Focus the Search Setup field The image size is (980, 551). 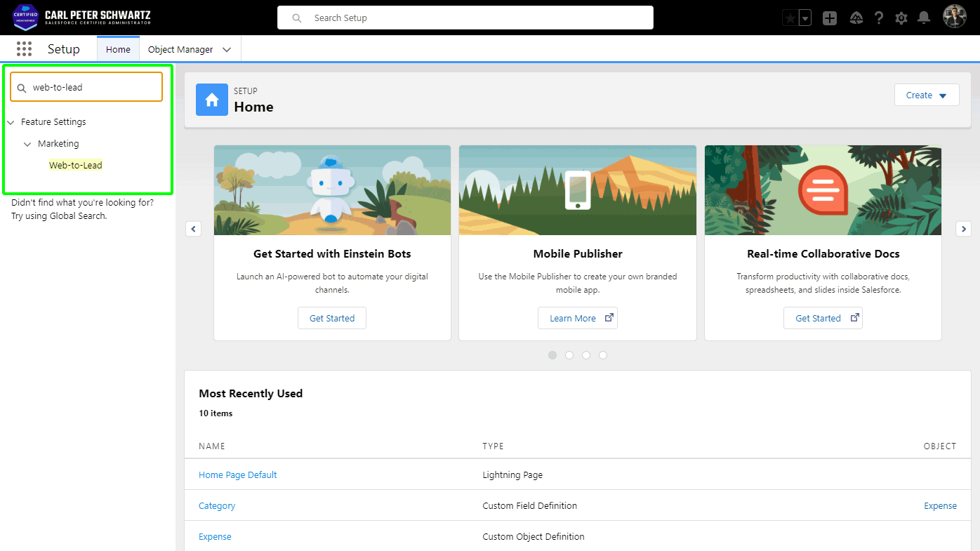tap(465, 18)
